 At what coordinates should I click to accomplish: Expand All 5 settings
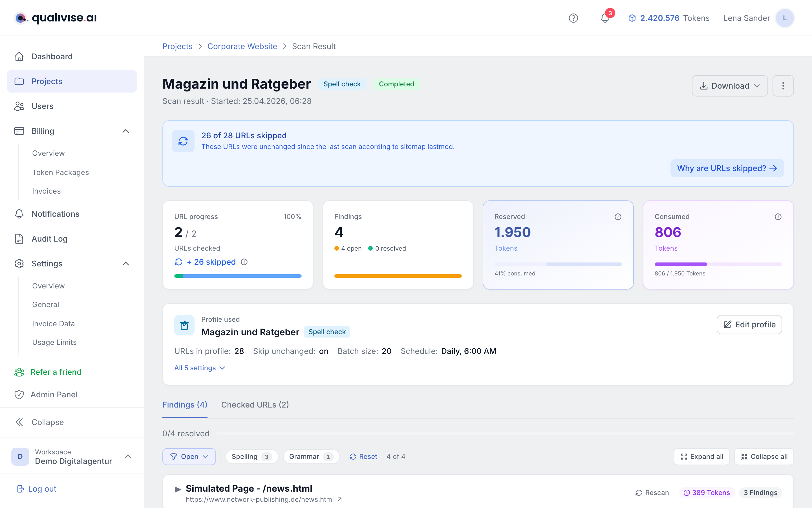(x=200, y=368)
